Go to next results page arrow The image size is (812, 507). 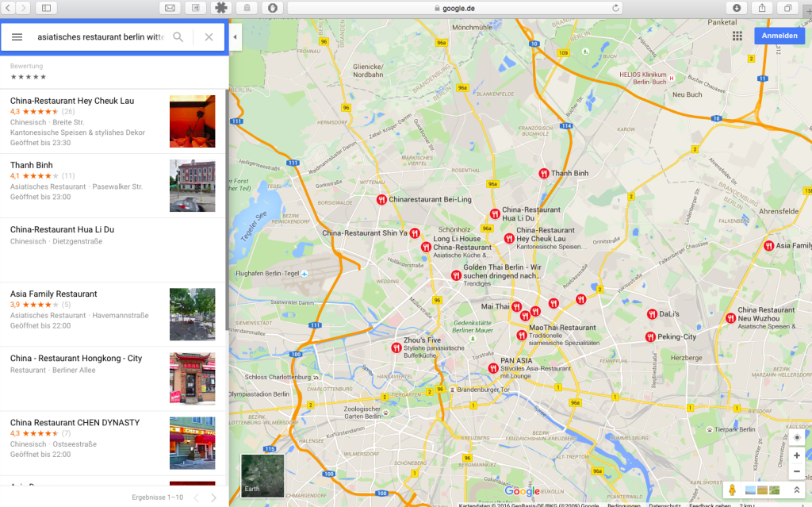pyautogui.click(x=213, y=497)
